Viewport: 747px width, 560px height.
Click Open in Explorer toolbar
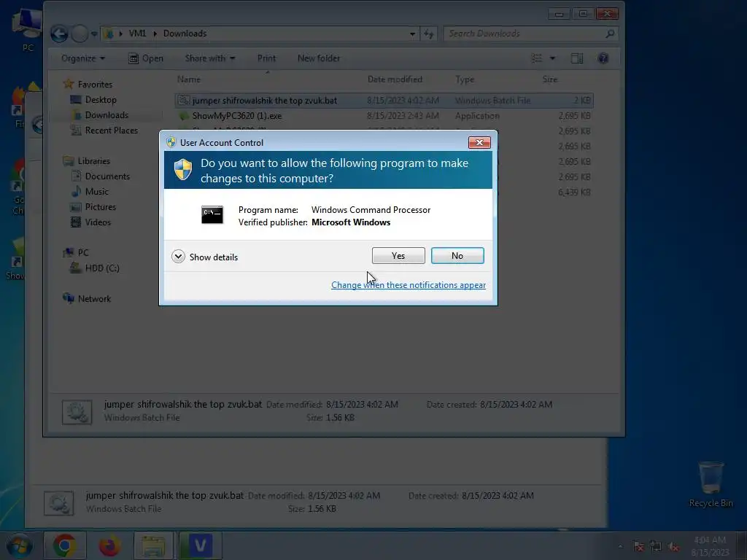146,58
